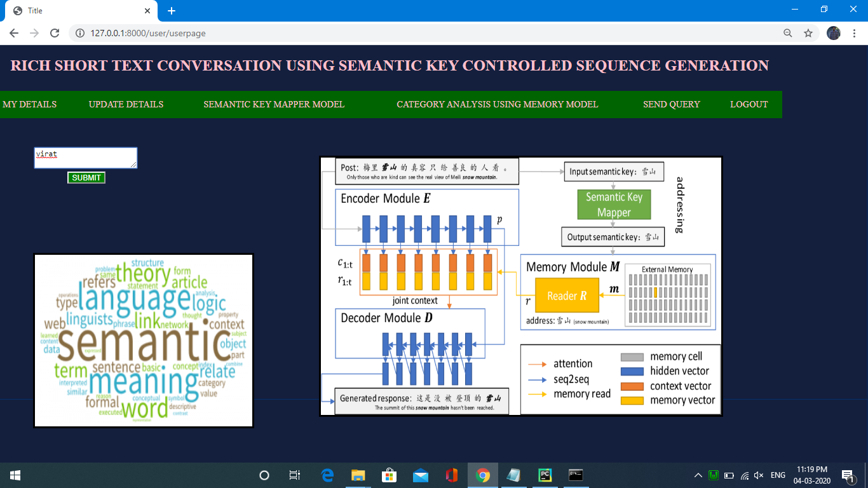
Task: Open Microsoft Office from the taskbar
Action: point(451,475)
